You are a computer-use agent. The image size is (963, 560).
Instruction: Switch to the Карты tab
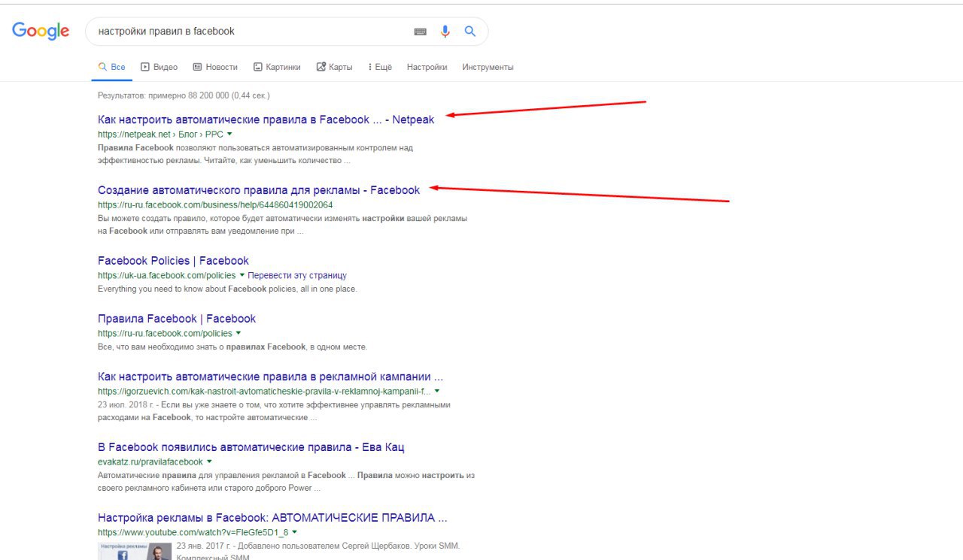coord(335,67)
